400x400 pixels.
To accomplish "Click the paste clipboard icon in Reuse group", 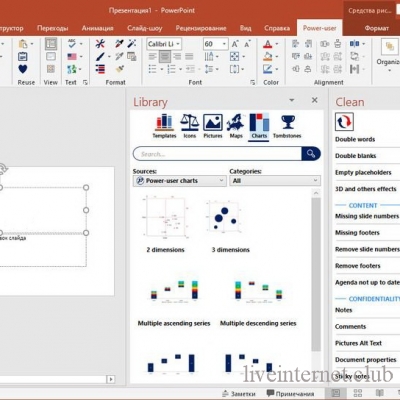I will coord(23,44).
